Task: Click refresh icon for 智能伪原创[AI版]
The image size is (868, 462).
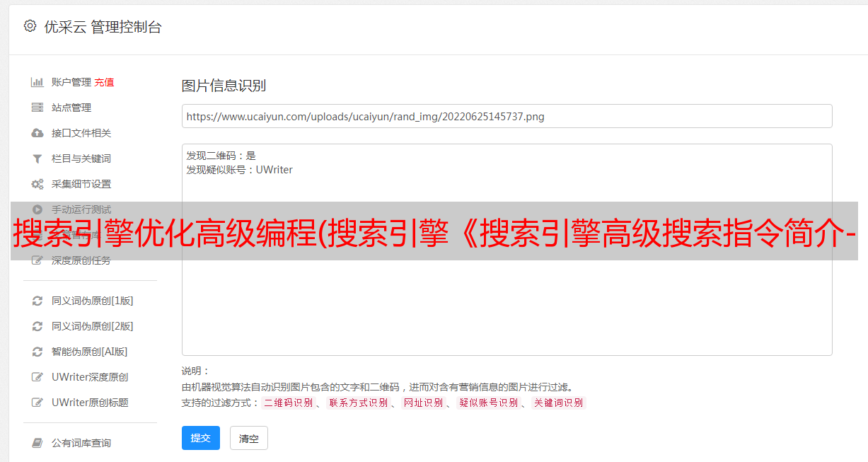Action: (37, 352)
